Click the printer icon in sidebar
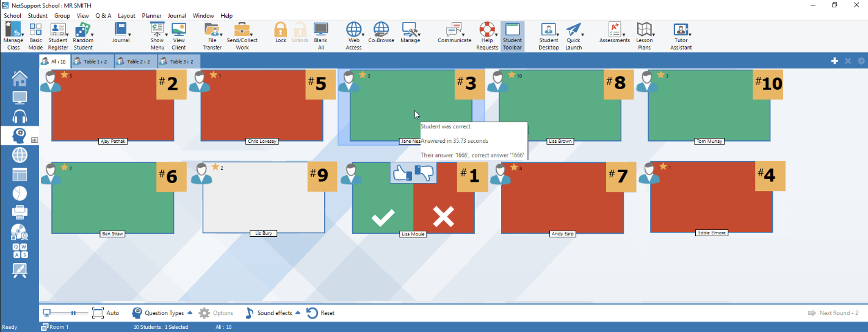 click(x=20, y=212)
